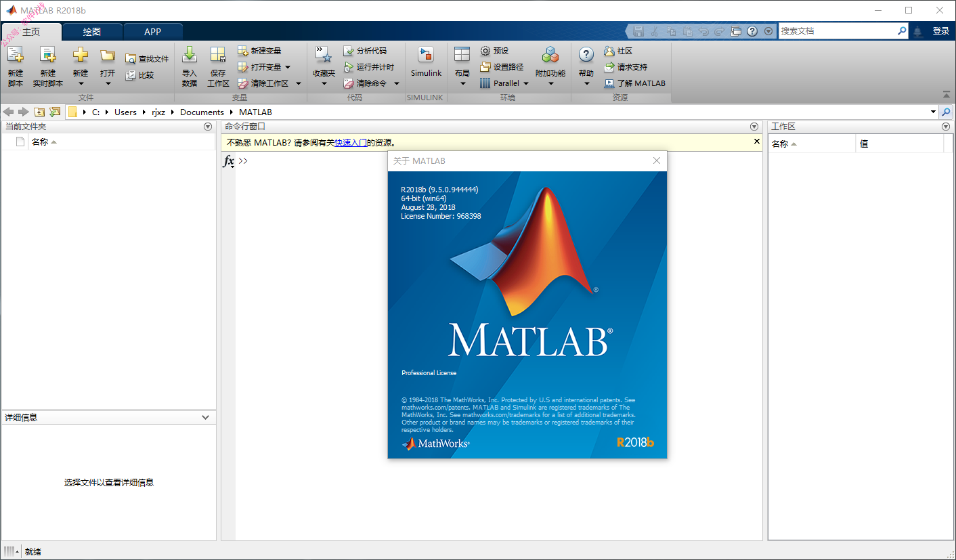Open 预设 (Preferences)
956x560 pixels.
pyautogui.click(x=494, y=51)
